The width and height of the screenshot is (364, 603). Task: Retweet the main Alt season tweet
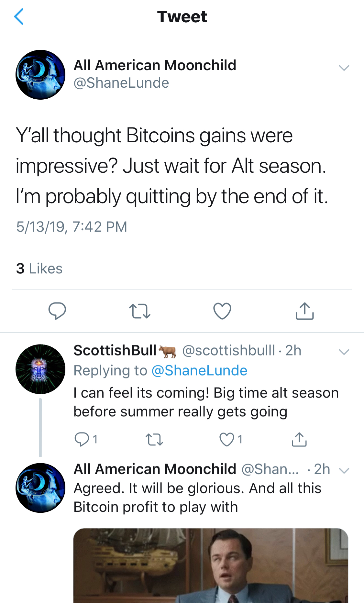140,311
